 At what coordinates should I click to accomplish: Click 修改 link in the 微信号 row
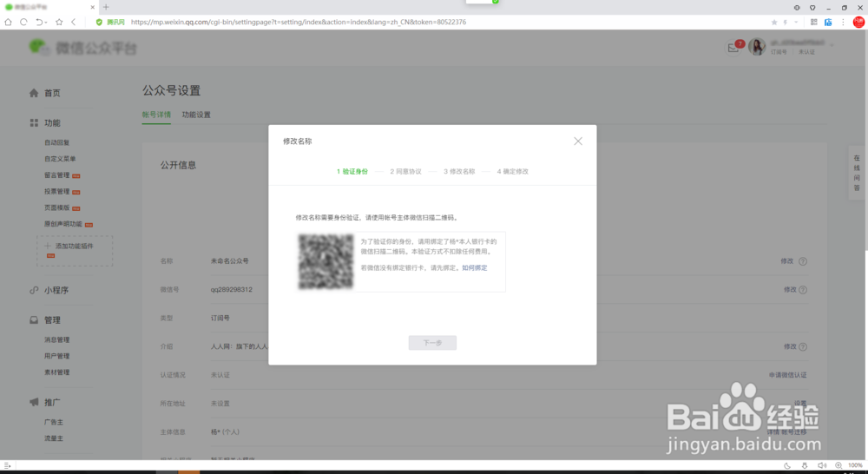[790, 290]
